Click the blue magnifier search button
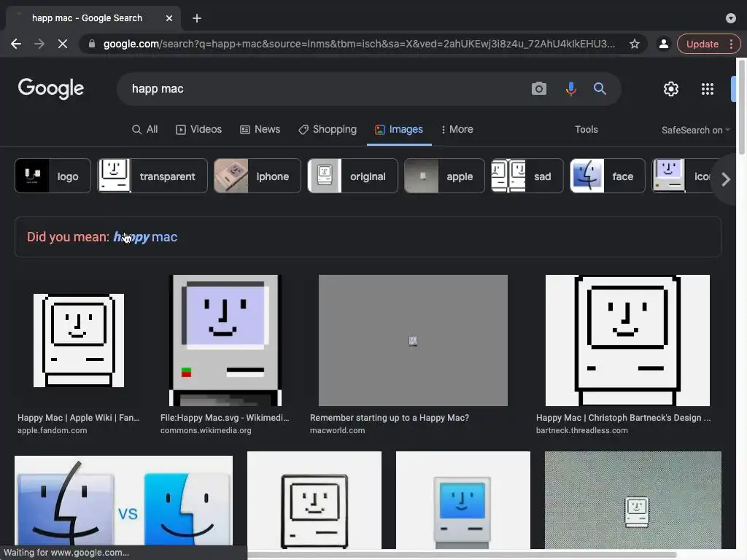This screenshot has height=560, width=747. tap(600, 88)
